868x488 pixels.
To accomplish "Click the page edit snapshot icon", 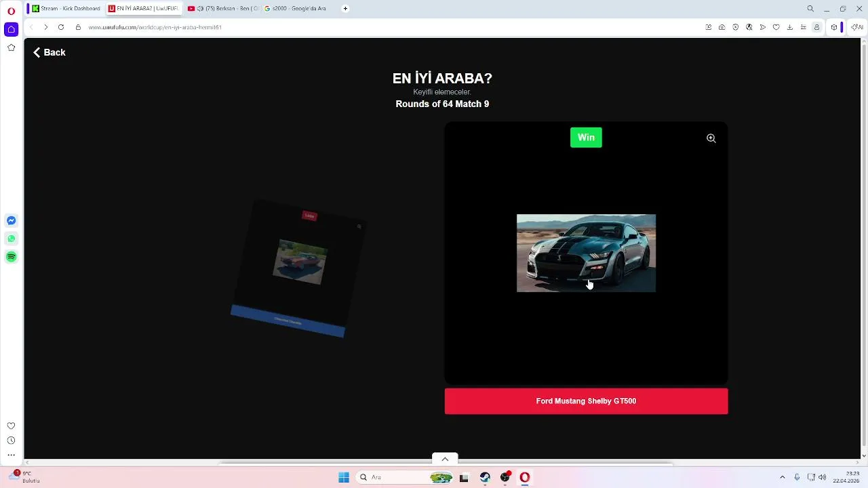I will tap(709, 27).
